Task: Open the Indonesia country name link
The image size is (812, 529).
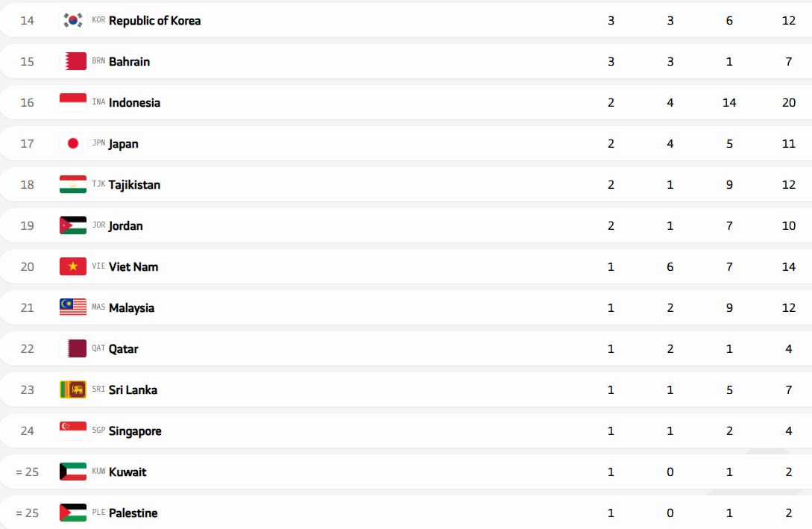Action: 134,103
